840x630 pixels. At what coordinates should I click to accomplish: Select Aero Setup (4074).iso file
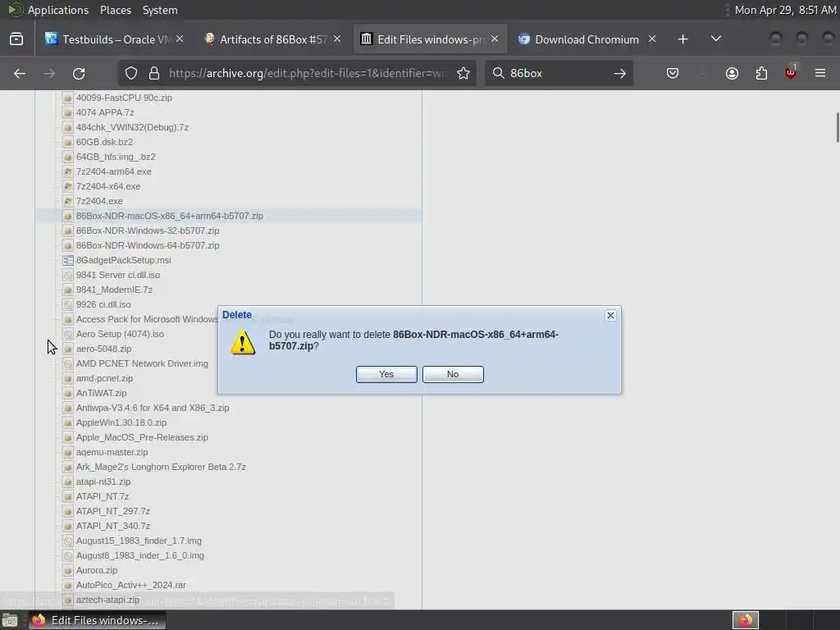[x=120, y=334]
